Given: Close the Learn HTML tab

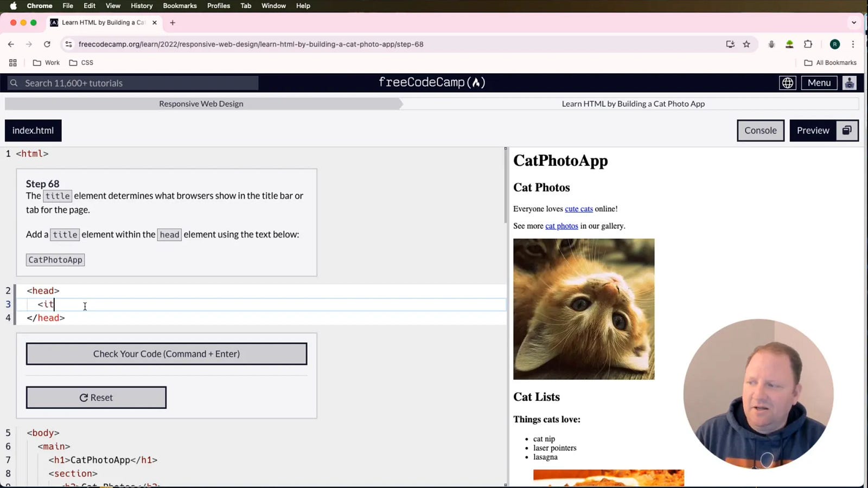Looking at the screenshot, I should click(155, 22).
